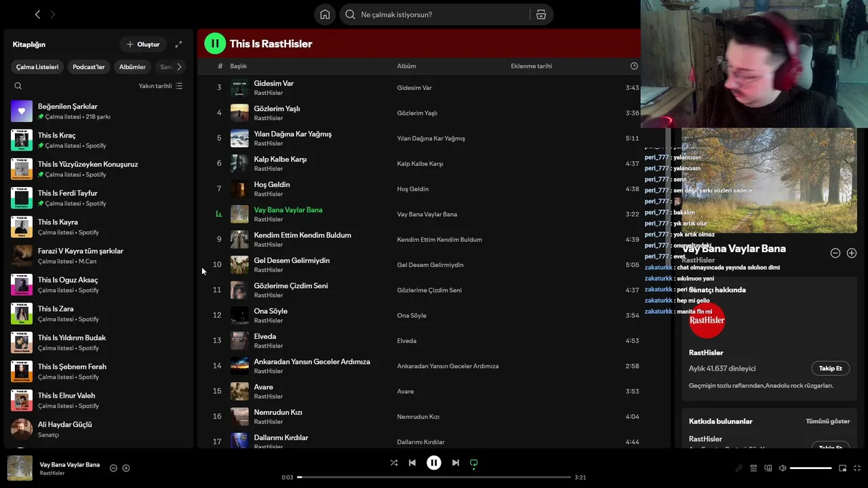The image size is (868, 488).
Task: Pause playback in the bottom player
Action: point(434,463)
